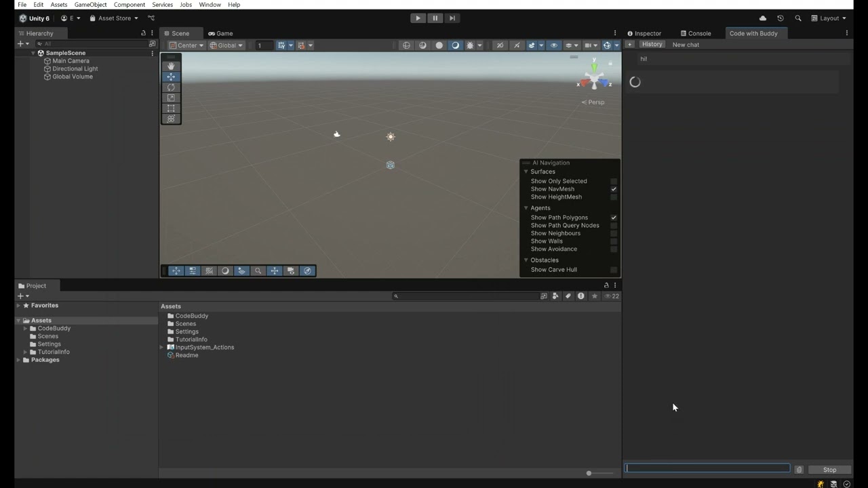Enable Show Walls checkbox
Screen dimensions: 868x488
(614, 241)
